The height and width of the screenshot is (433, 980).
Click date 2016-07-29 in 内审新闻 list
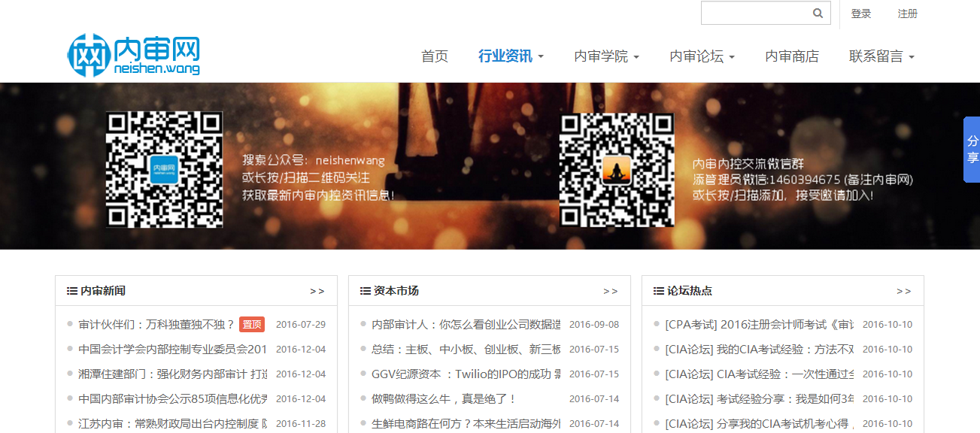(301, 325)
